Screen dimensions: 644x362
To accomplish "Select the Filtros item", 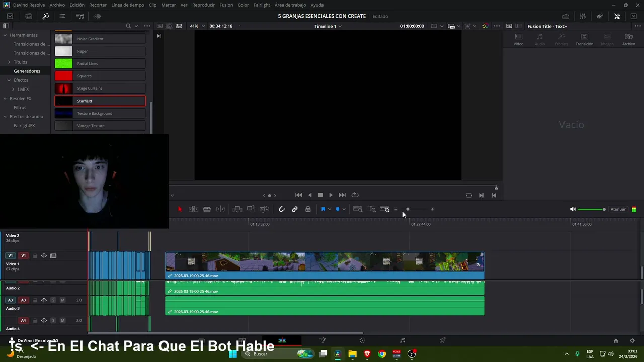I will point(20,108).
